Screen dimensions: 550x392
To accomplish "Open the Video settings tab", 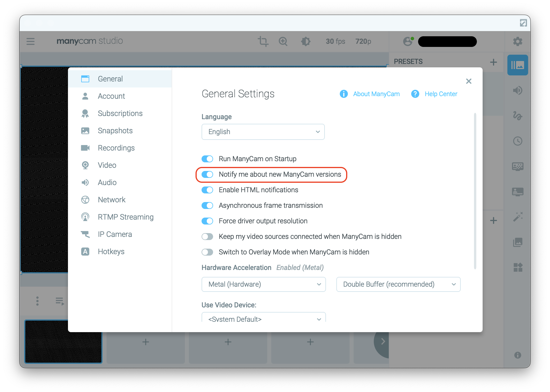I will [120, 165].
